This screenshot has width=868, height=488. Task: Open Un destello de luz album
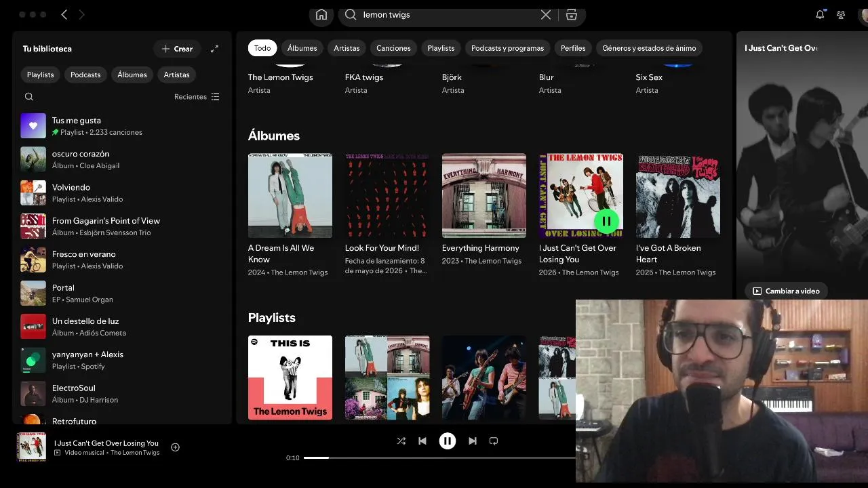(x=122, y=327)
